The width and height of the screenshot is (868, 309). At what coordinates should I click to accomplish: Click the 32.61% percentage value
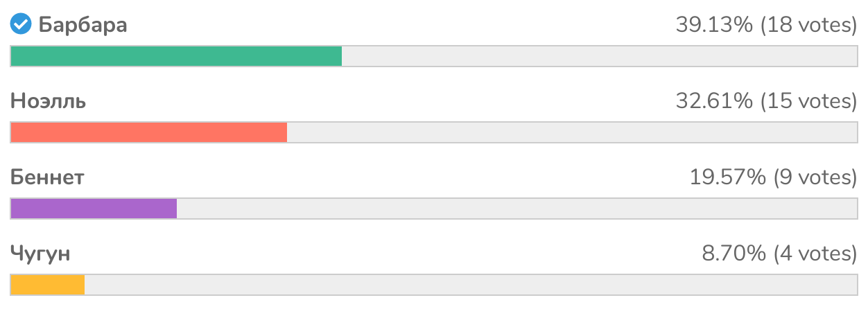click(714, 102)
